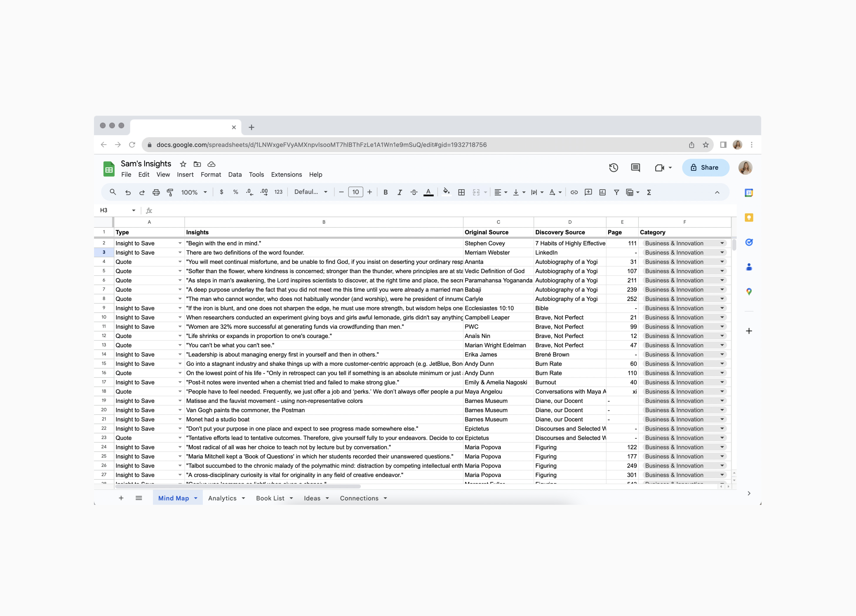Open the Extensions menu
The width and height of the screenshot is (856, 616).
coord(286,174)
